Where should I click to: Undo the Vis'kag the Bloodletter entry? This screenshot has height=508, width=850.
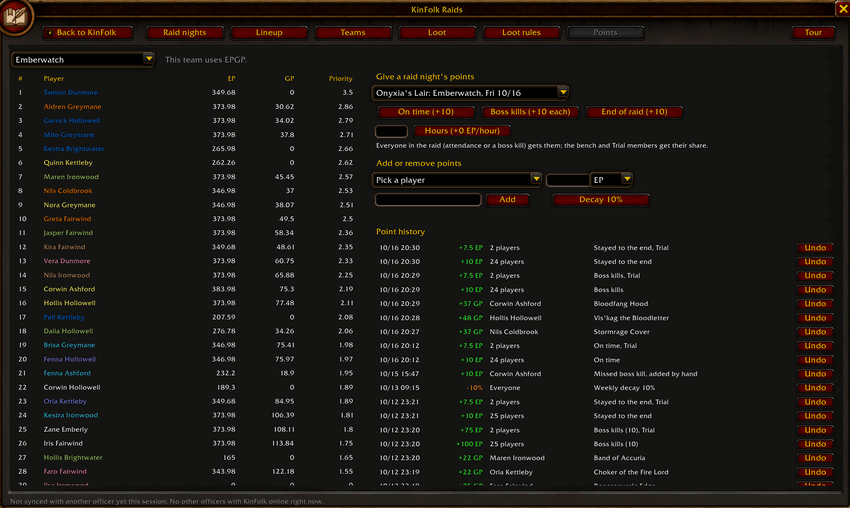click(815, 318)
